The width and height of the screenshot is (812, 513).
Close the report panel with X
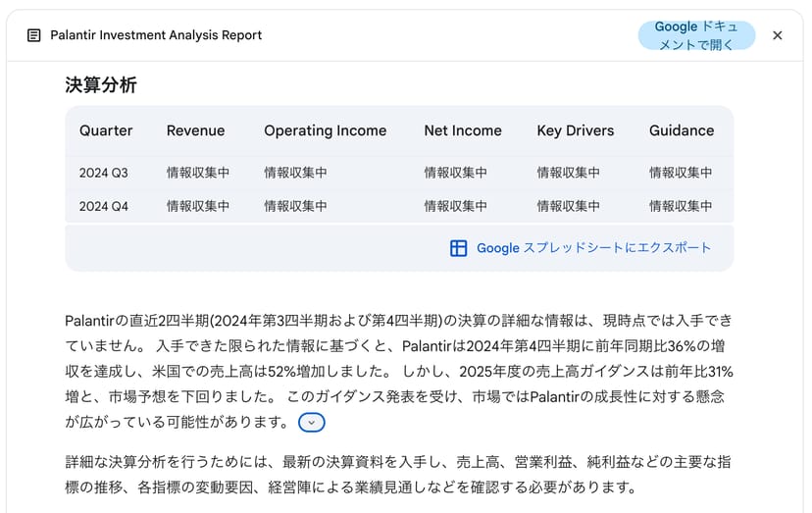pos(778,35)
